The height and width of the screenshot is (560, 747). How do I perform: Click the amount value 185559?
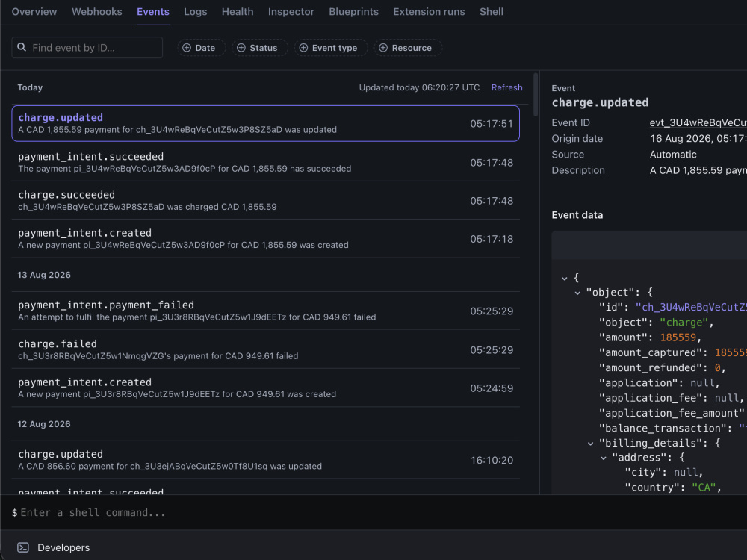tap(678, 337)
